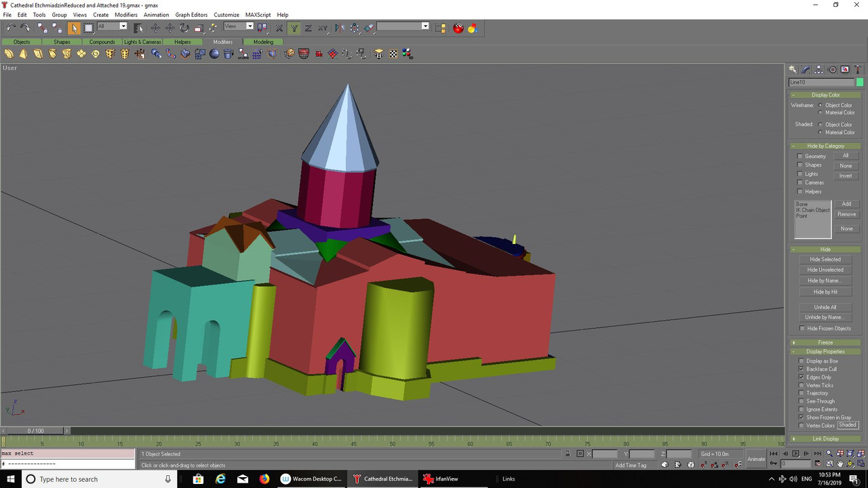Click the Undo arrow in main toolbar
The image size is (868, 488).
click(11, 28)
